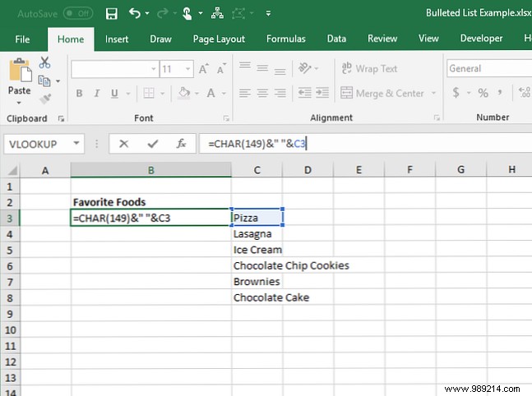Open the Paste options dropdown arrow
The image size is (532, 396).
[19, 103]
